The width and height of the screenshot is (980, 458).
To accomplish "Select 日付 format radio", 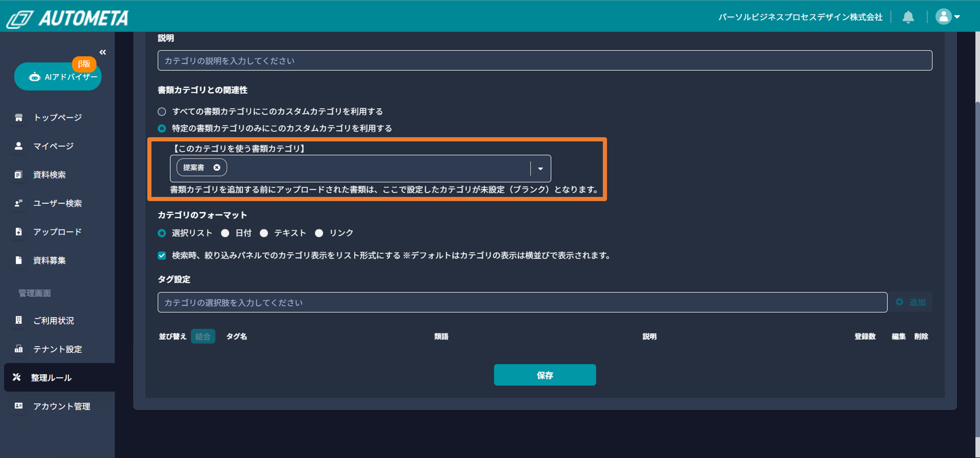I will point(225,233).
